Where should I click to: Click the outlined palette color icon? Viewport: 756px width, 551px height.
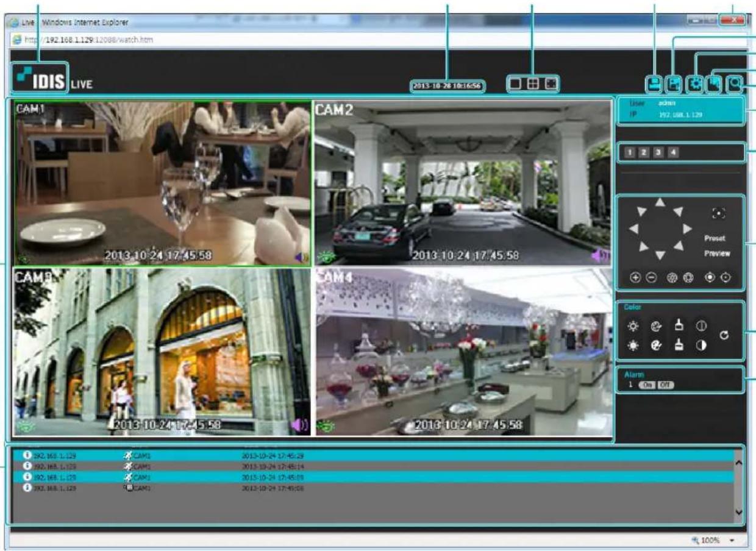pyautogui.click(x=657, y=327)
